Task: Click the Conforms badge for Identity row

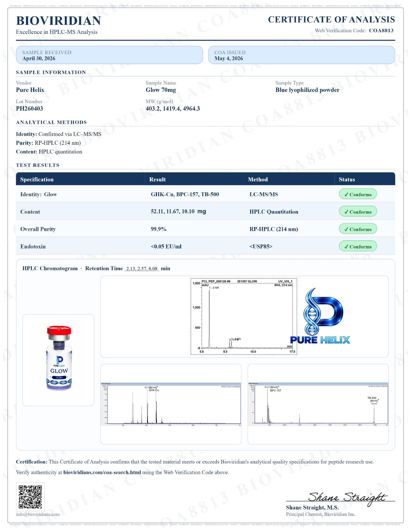Action: click(x=358, y=194)
